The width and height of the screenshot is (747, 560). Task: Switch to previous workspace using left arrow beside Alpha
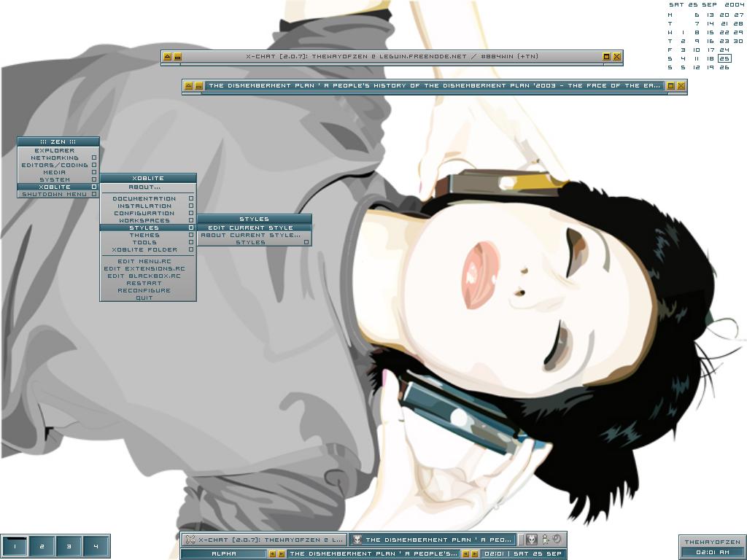273,554
